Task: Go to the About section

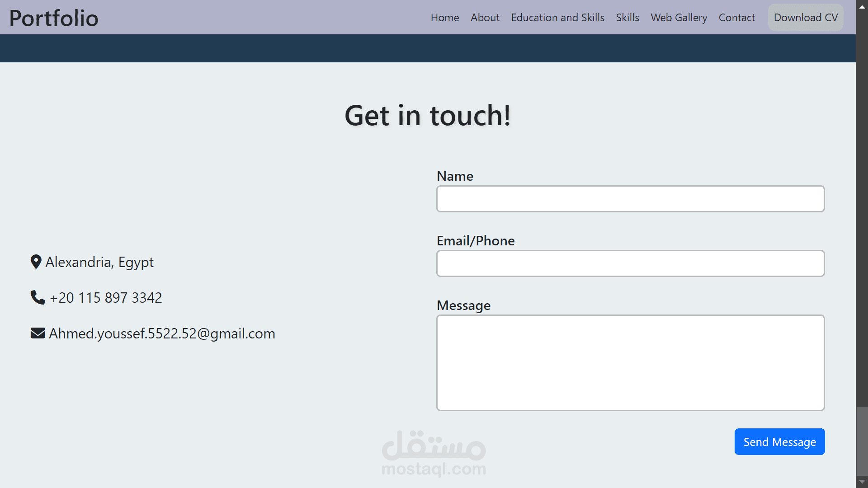Action: click(x=485, y=18)
